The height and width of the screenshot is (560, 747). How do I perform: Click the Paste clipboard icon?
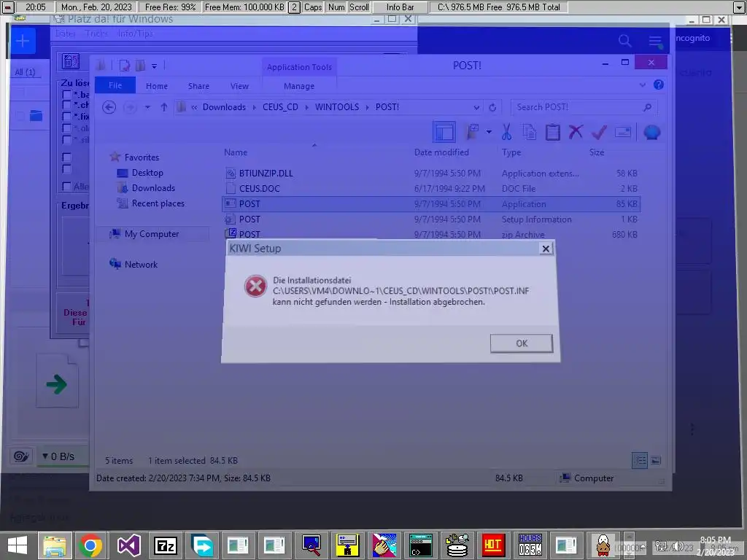(553, 132)
